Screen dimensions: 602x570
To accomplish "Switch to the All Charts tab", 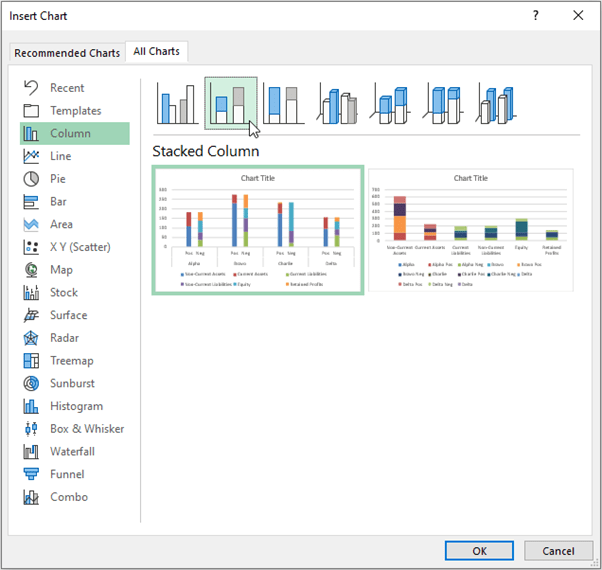I will click(156, 52).
